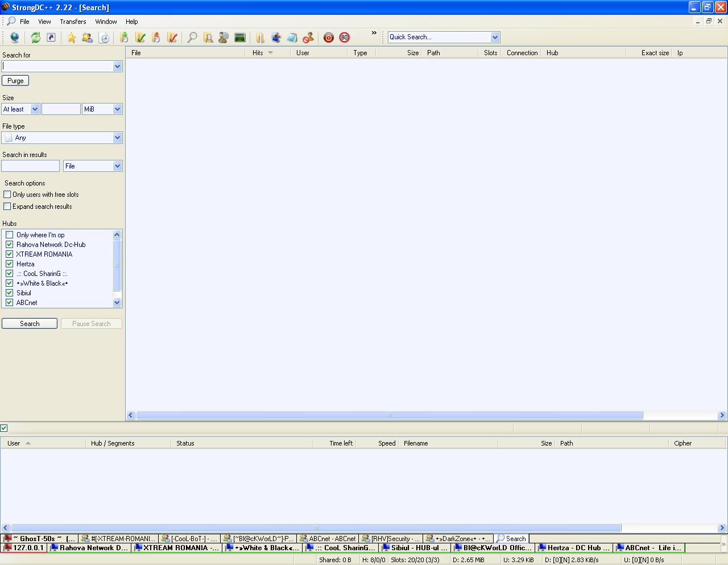Open the File type Any dropdown
The height and width of the screenshot is (565, 728).
pyautogui.click(x=117, y=138)
